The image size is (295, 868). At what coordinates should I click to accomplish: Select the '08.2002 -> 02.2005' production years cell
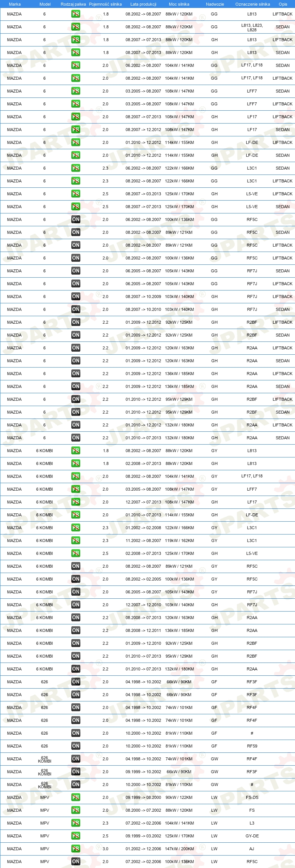pos(143,579)
